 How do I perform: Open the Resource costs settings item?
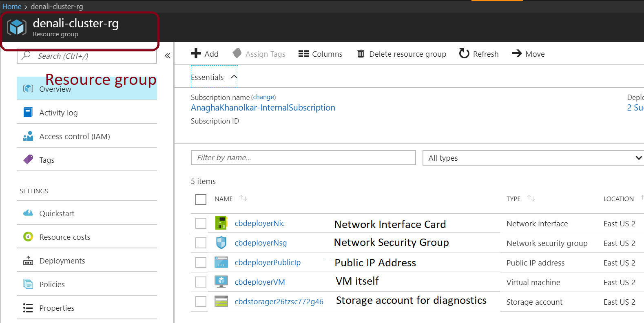[x=87, y=237]
